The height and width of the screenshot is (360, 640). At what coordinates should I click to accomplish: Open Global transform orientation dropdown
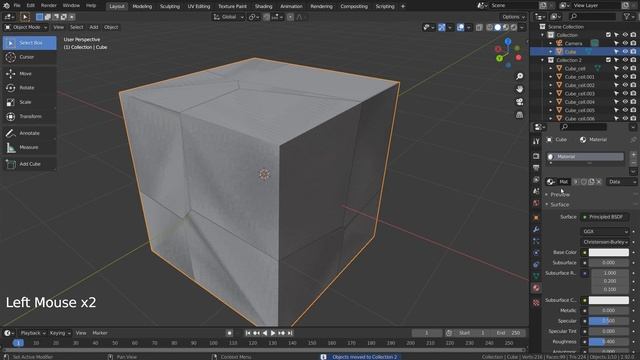229,17
